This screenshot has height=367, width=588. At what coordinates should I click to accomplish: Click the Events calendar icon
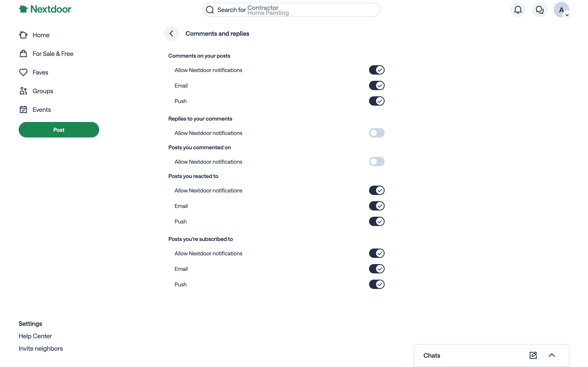coord(23,110)
